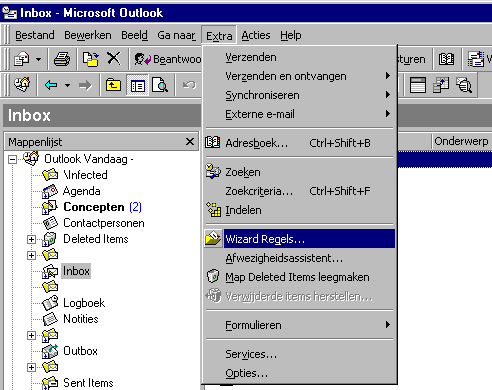Collapse the Outlook Vandaag tree root
Screen dimensions: 492x390
pos(12,159)
